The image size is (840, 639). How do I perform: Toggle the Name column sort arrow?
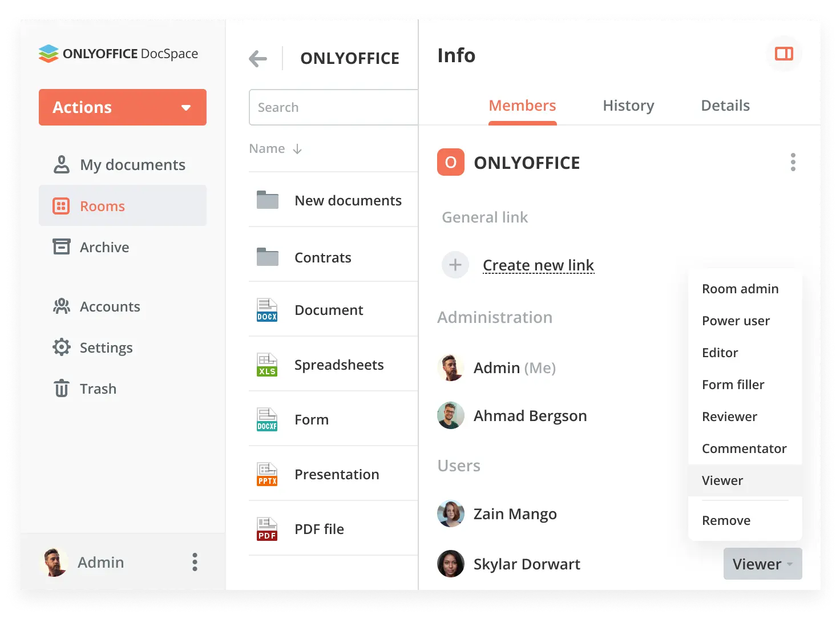[297, 149]
